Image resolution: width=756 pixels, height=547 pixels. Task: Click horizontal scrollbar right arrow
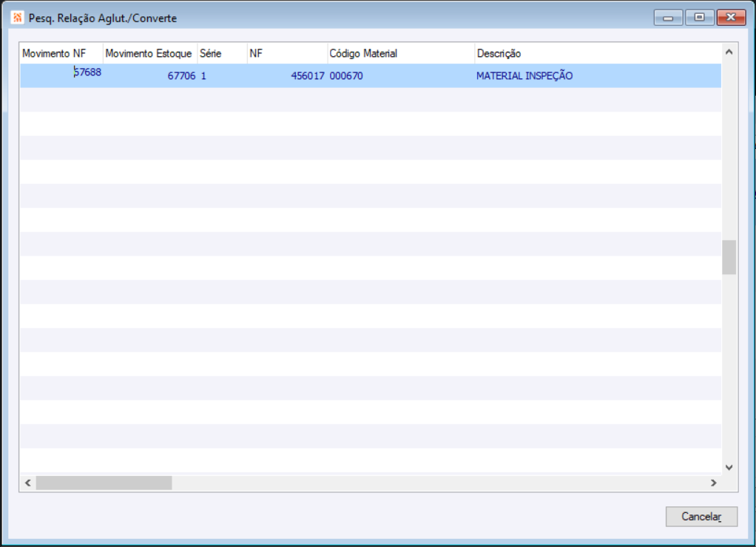coord(714,483)
